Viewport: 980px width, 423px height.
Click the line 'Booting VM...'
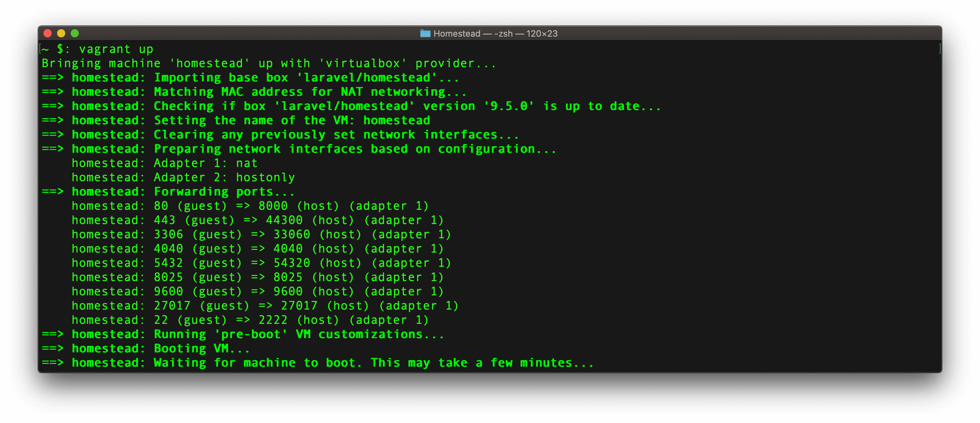(x=146, y=349)
